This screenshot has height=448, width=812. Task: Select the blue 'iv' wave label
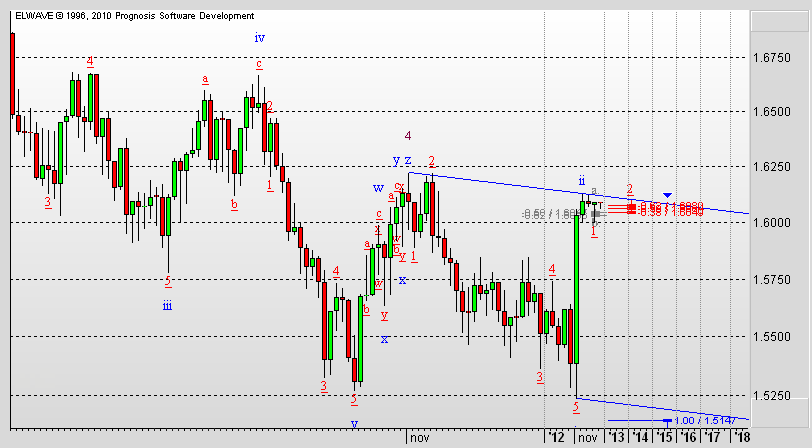(x=259, y=37)
